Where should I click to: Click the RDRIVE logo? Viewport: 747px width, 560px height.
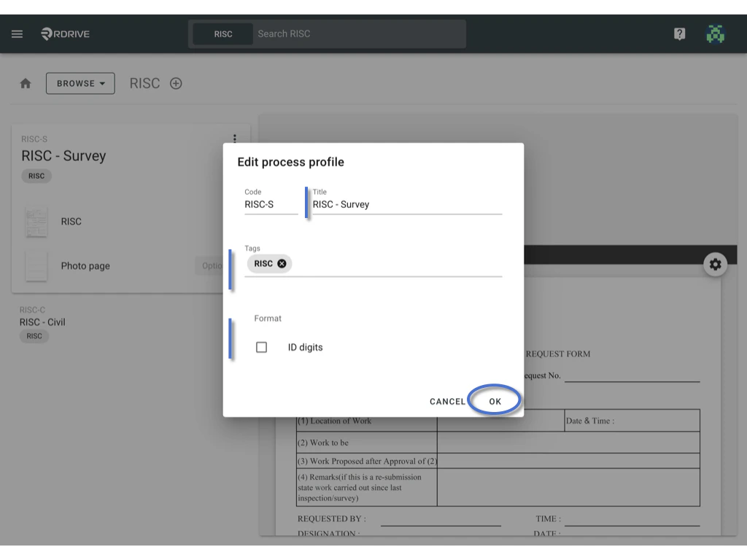tap(65, 34)
